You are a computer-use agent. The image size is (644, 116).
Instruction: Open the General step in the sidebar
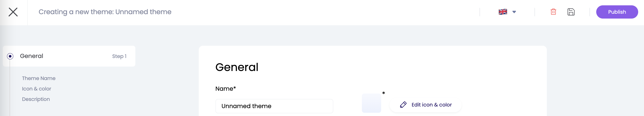click(x=32, y=56)
